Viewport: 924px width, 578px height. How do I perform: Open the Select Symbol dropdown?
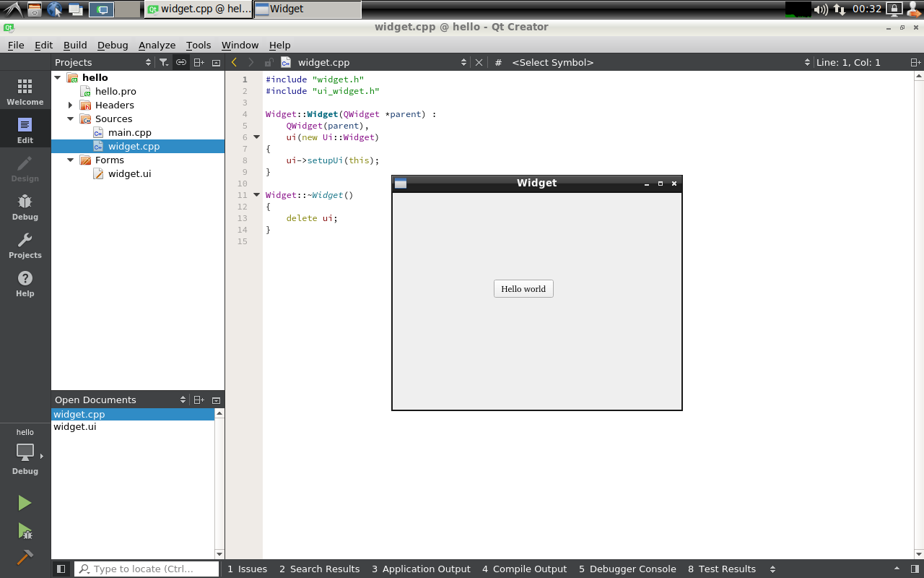point(660,63)
